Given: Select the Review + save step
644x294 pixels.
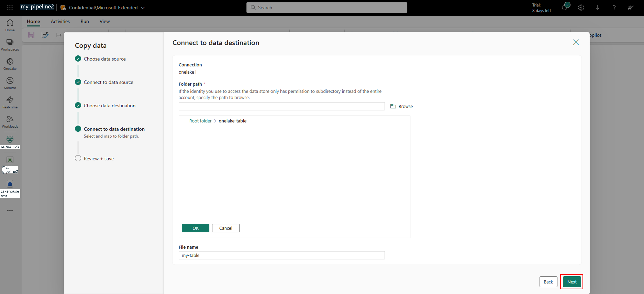Looking at the screenshot, I should point(98,159).
